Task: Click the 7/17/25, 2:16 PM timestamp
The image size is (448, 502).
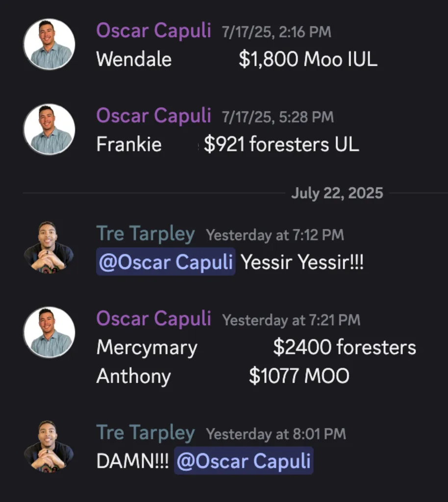Action: tap(276, 32)
